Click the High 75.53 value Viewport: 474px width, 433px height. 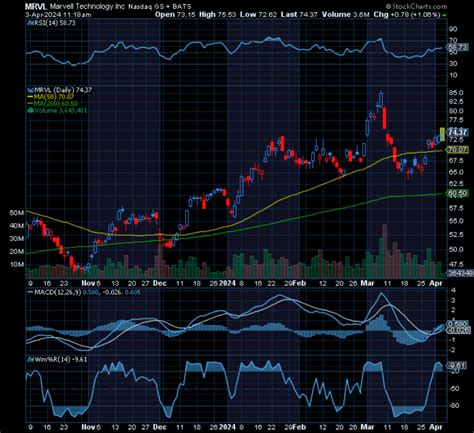(217, 15)
